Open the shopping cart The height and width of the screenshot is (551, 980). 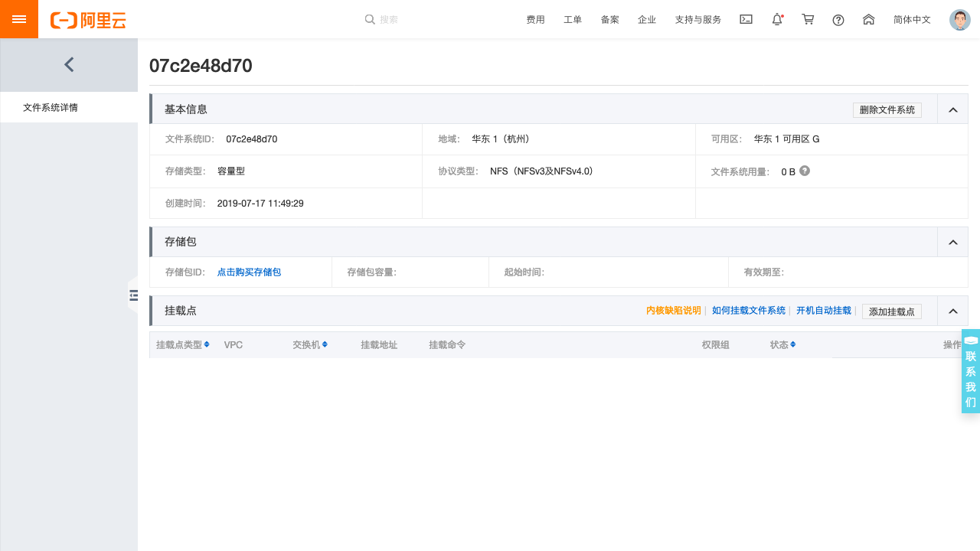coord(807,19)
